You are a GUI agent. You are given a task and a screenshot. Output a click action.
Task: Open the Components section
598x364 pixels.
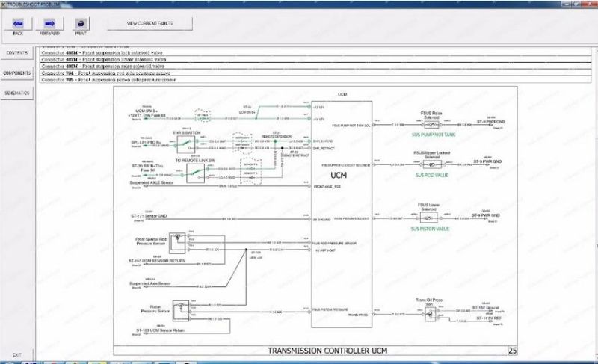16,73
